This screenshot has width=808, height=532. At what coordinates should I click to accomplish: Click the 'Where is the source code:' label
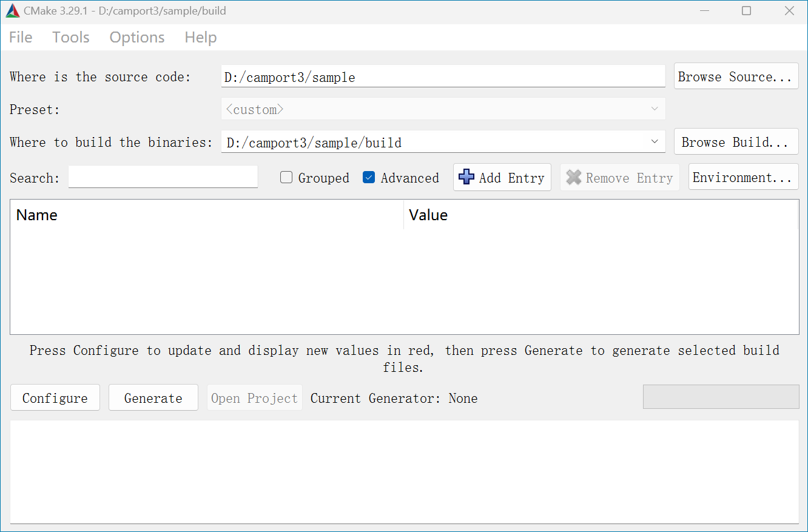pyautogui.click(x=100, y=77)
